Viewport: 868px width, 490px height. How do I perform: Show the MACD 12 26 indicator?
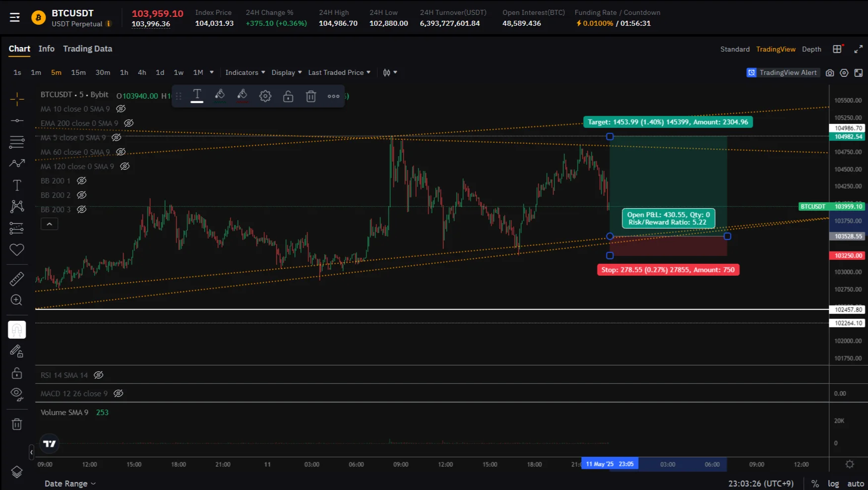point(119,393)
